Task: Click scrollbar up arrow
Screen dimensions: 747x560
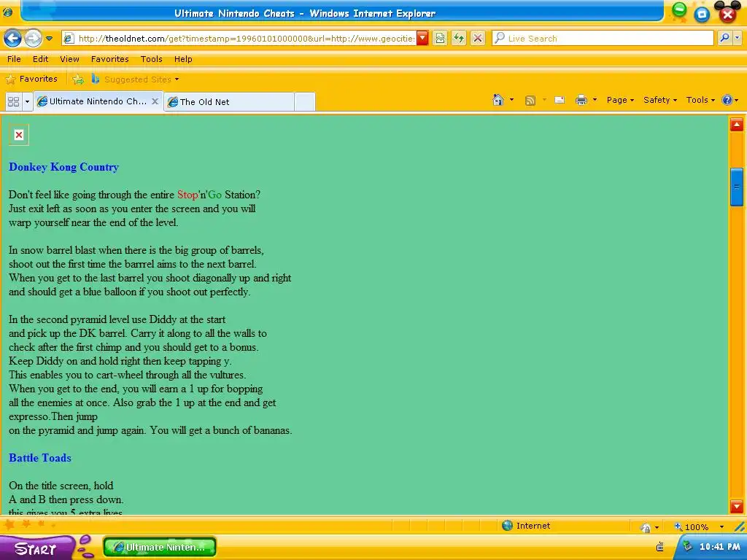Action: point(737,125)
